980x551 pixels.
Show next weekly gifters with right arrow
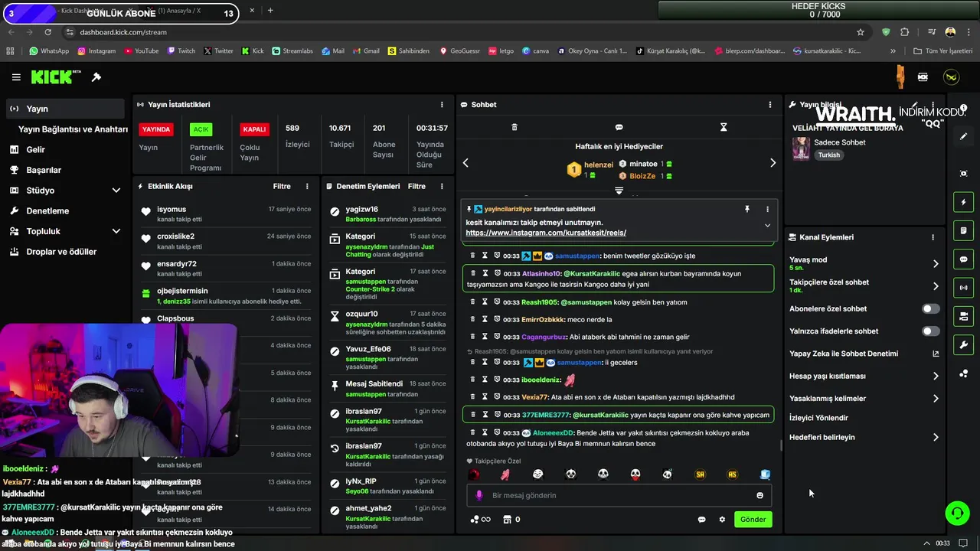pos(773,163)
